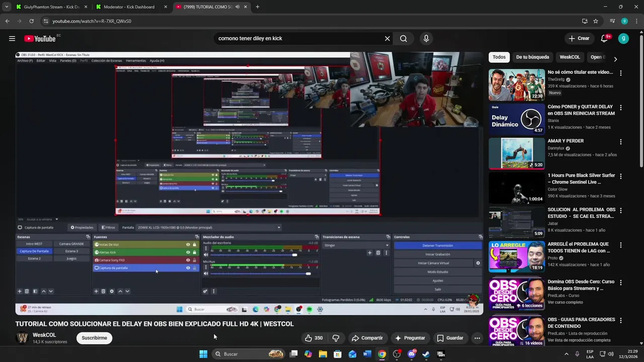Screen dimensions: 644x362
Task: Mute the audio on the YouTube tab
Action: click(237, 7)
